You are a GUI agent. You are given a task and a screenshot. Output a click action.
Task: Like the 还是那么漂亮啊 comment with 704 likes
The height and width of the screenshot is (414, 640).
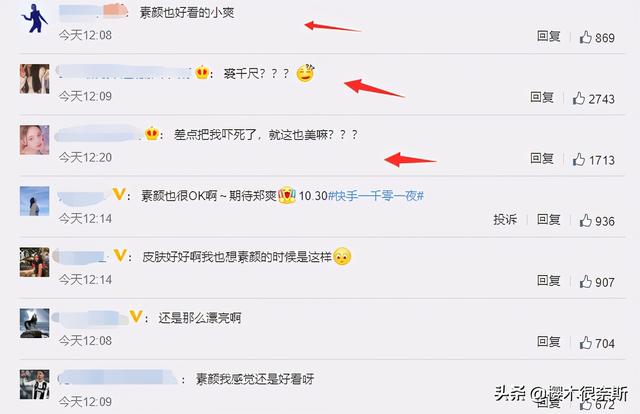[x=585, y=343]
